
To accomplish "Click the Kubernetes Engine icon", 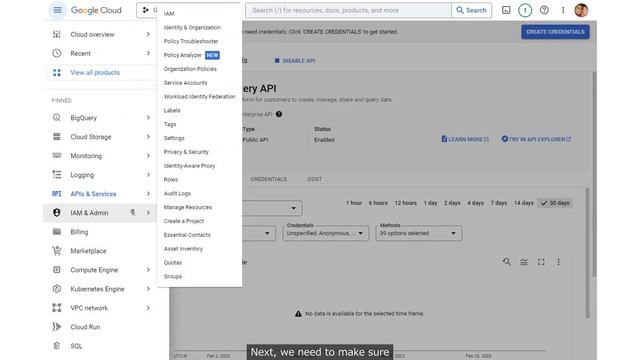I will coord(57,289).
